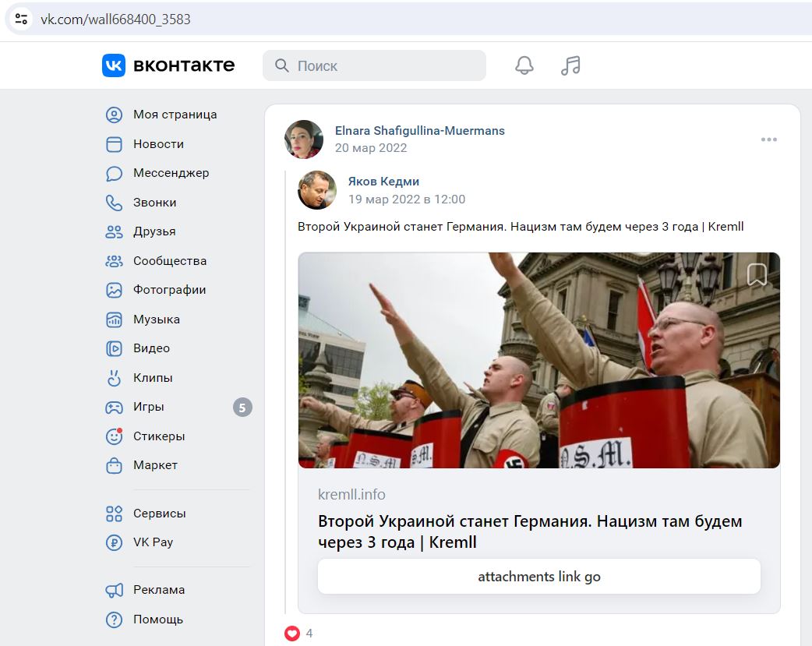Click the original post date 19 мар 2022
Screen dimensions: 812x646
407,199
